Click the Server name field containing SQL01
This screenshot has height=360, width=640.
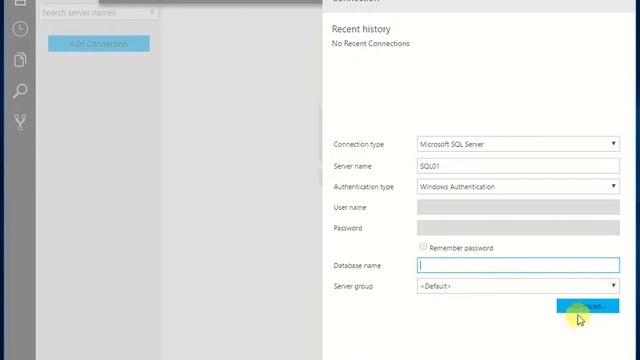[x=518, y=166]
